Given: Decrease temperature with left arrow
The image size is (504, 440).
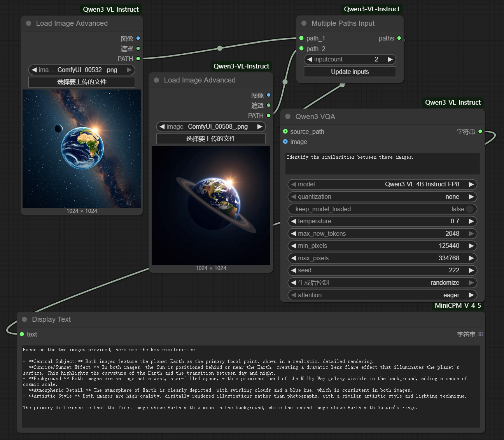Looking at the screenshot, I should point(294,221).
